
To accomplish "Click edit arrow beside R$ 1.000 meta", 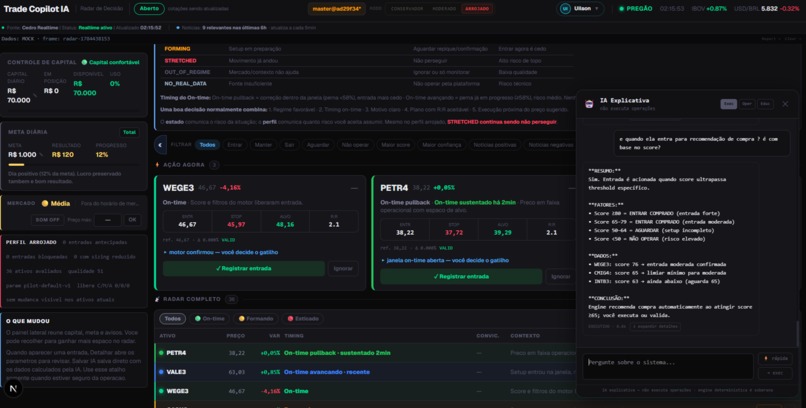I will [x=41, y=155].
